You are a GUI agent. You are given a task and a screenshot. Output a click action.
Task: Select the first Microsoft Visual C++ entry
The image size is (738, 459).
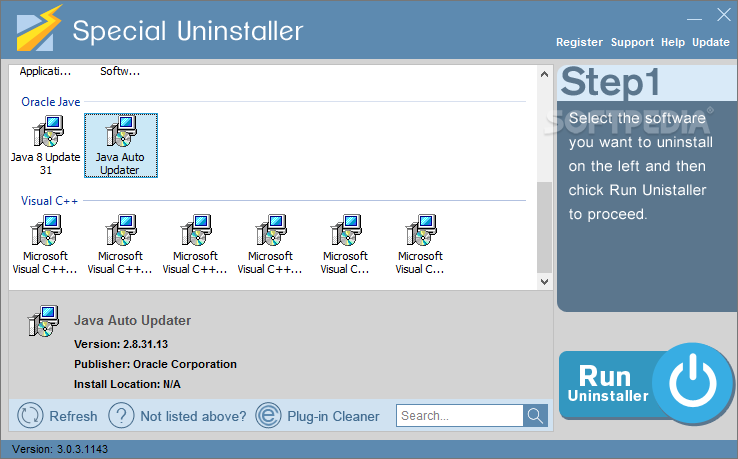click(x=46, y=244)
